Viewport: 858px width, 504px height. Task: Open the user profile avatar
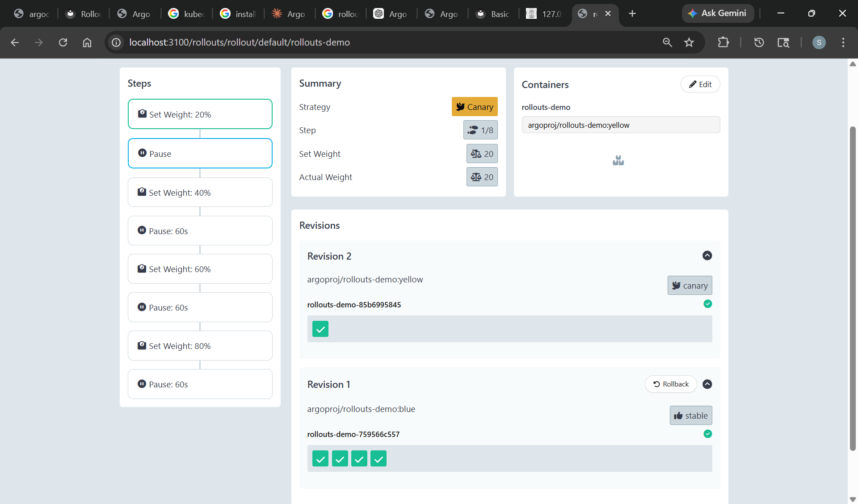coord(819,42)
